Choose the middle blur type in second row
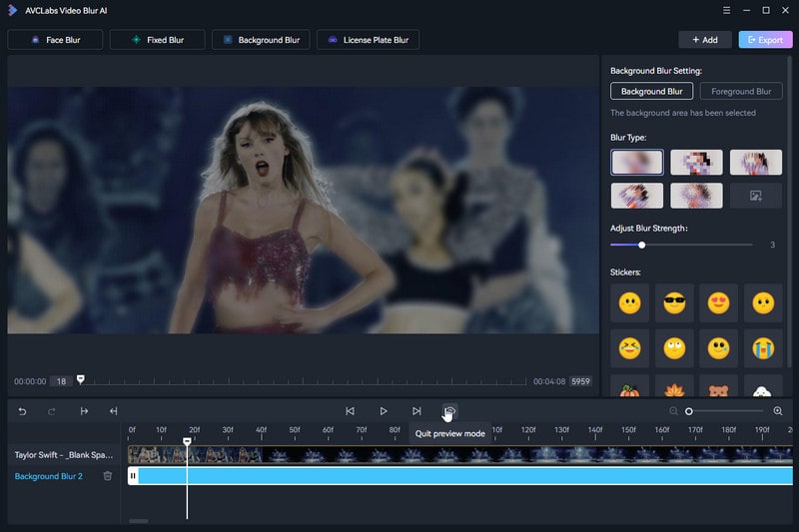This screenshot has height=532, width=799. (696, 196)
